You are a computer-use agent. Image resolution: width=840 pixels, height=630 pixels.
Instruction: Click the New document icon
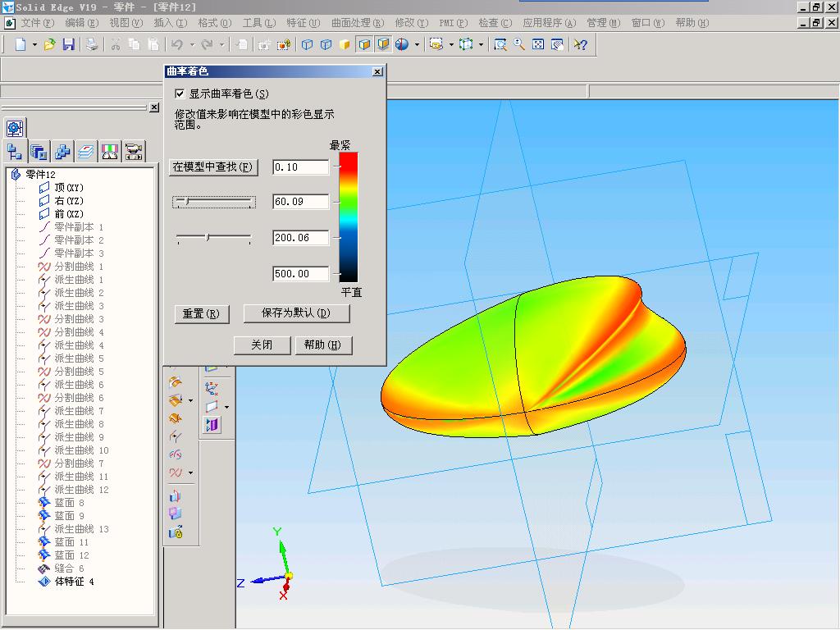21,44
